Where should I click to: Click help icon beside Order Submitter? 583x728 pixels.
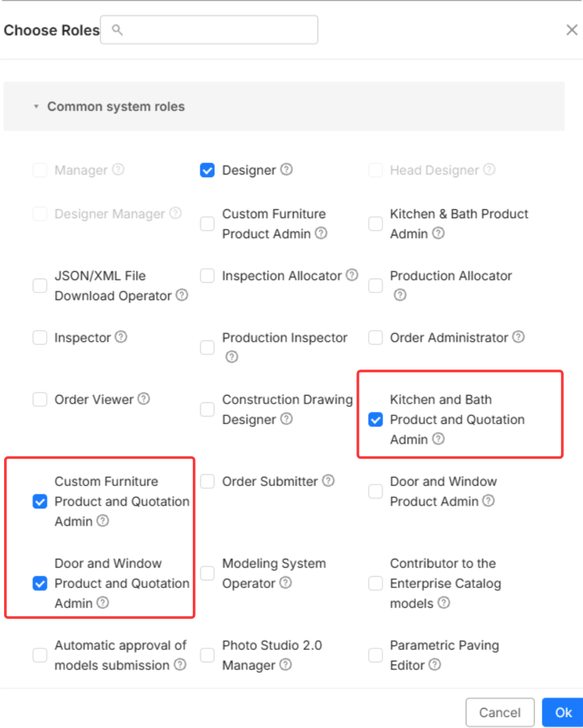tap(328, 481)
